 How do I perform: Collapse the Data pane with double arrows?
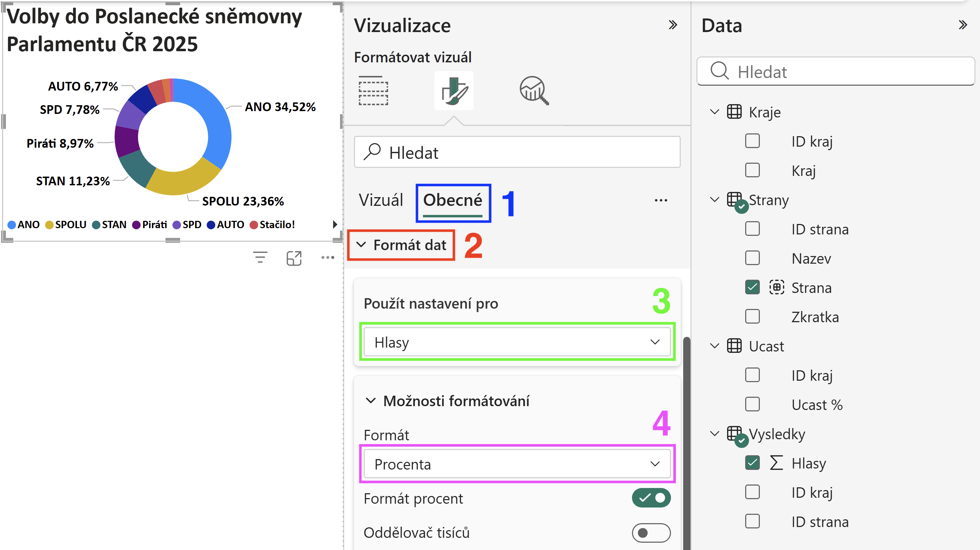963,25
